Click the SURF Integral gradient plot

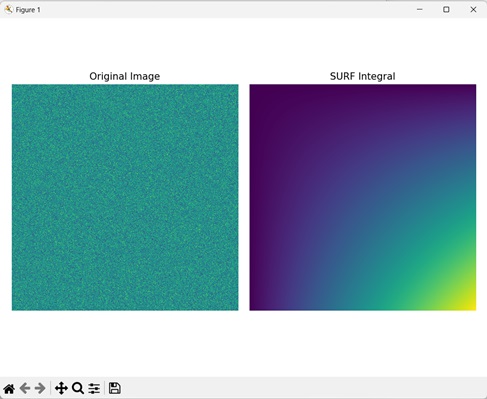(363, 197)
